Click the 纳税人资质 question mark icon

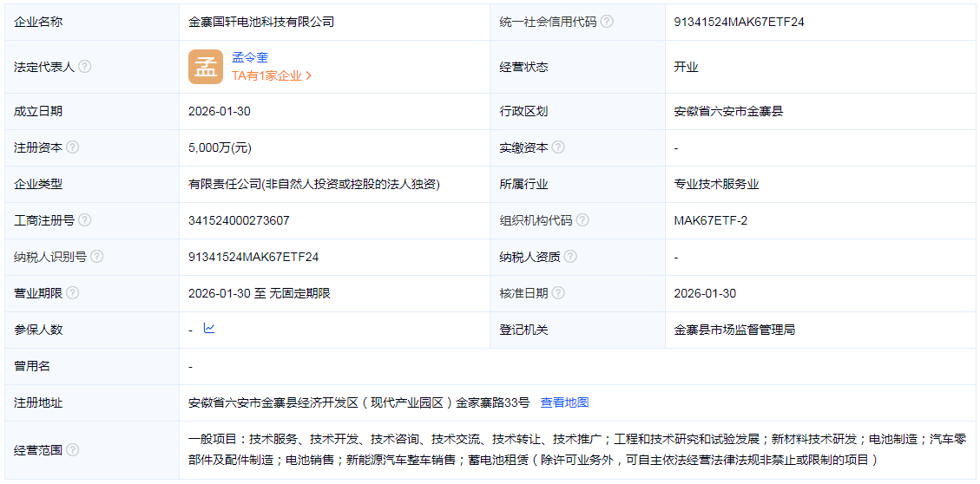570,257
